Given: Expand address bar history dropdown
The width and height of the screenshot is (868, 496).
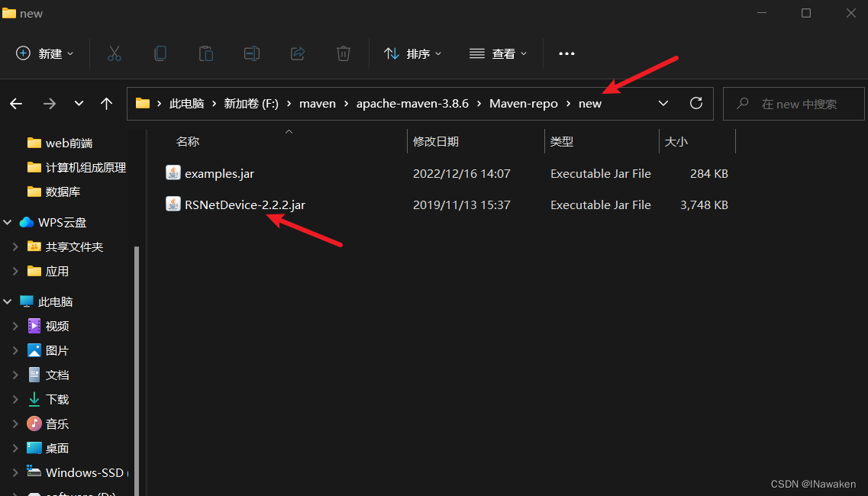Looking at the screenshot, I should pos(663,104).
